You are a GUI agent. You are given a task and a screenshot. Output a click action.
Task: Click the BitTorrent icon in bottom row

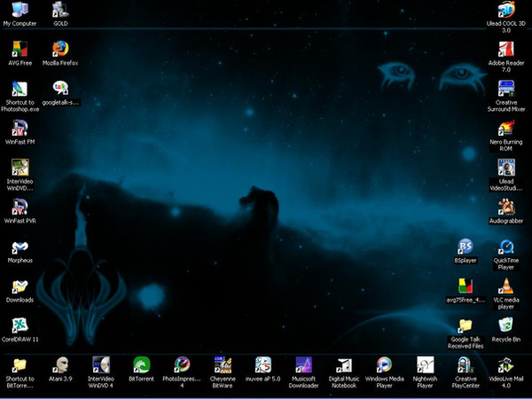tap(141, 364)
